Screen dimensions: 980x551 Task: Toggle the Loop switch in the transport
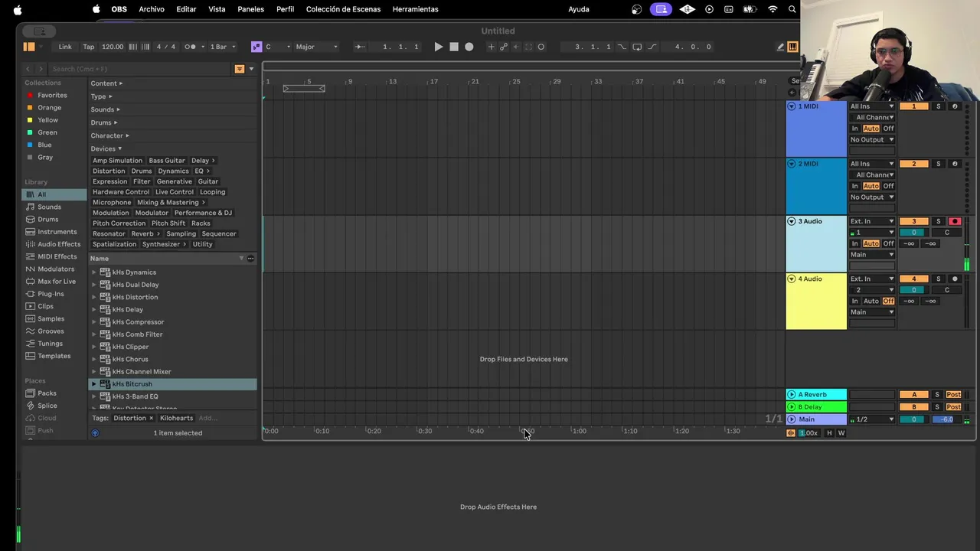(637, 47)
